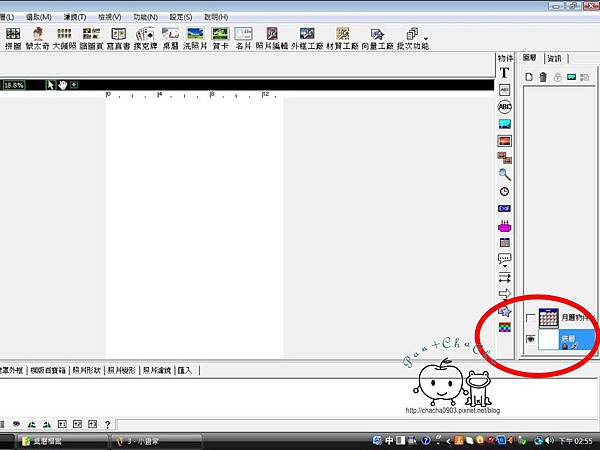Open the 賀卡 greeting card tool
The image size is (600, 450).
pos(220,38)
